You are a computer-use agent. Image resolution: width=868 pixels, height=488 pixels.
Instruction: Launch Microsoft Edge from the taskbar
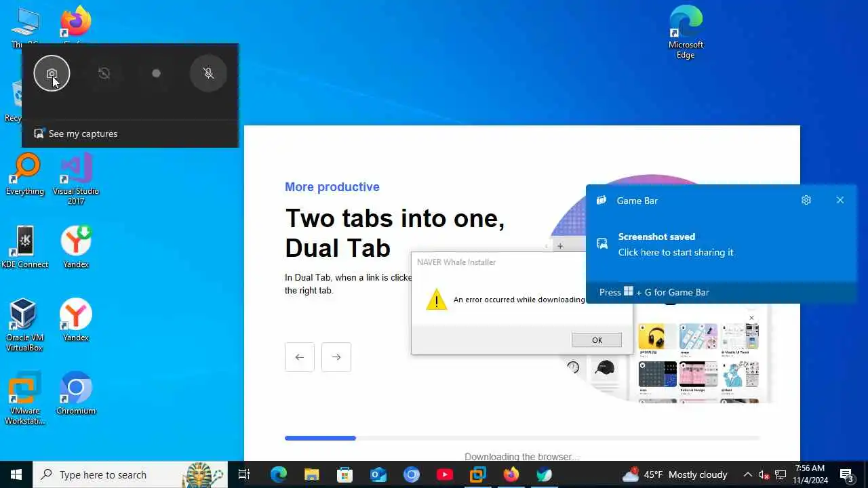tap(279, 474)
